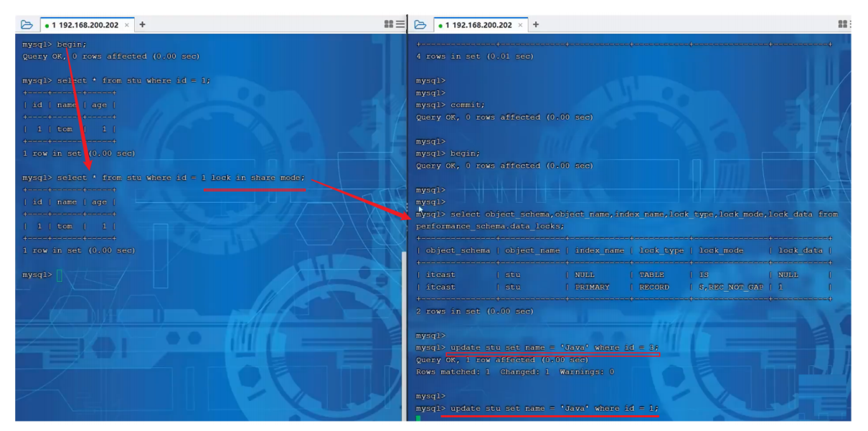
Task: Click the update command with "id = 1"
Action: (x=555, y=408)
